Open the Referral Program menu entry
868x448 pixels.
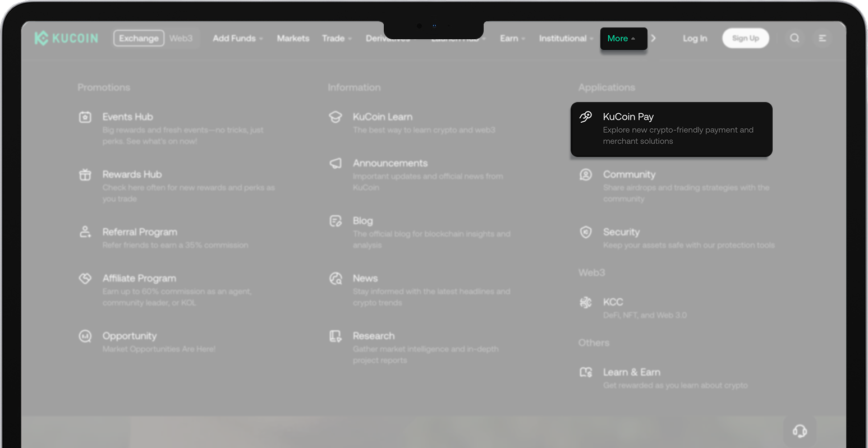(x=140, y=232)
